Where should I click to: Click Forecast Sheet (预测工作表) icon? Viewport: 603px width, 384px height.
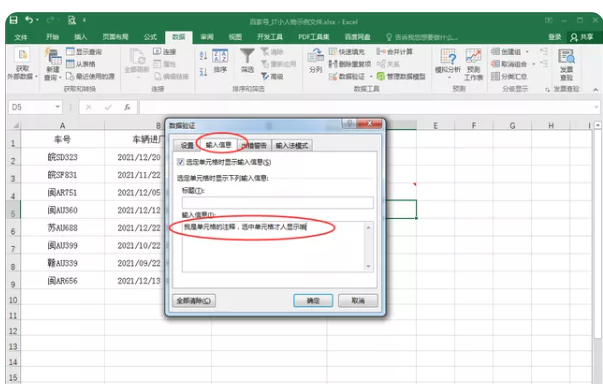click(x=473, y=65)
